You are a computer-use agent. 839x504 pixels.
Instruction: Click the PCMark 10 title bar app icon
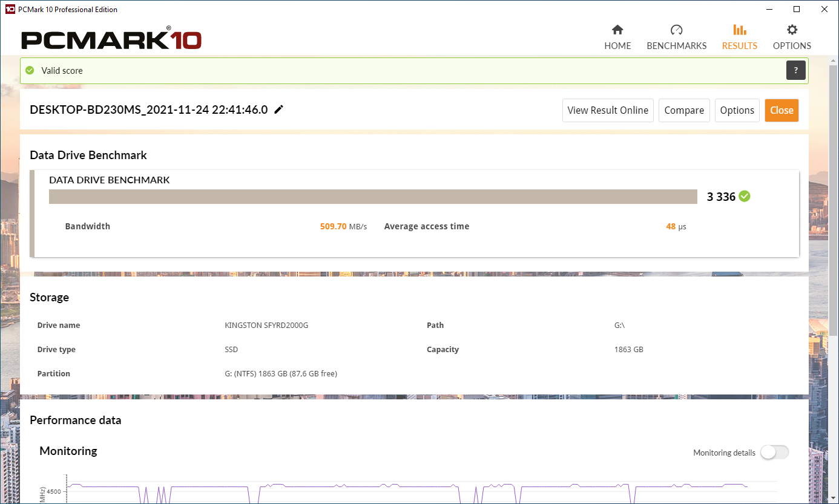pos(10,9)
